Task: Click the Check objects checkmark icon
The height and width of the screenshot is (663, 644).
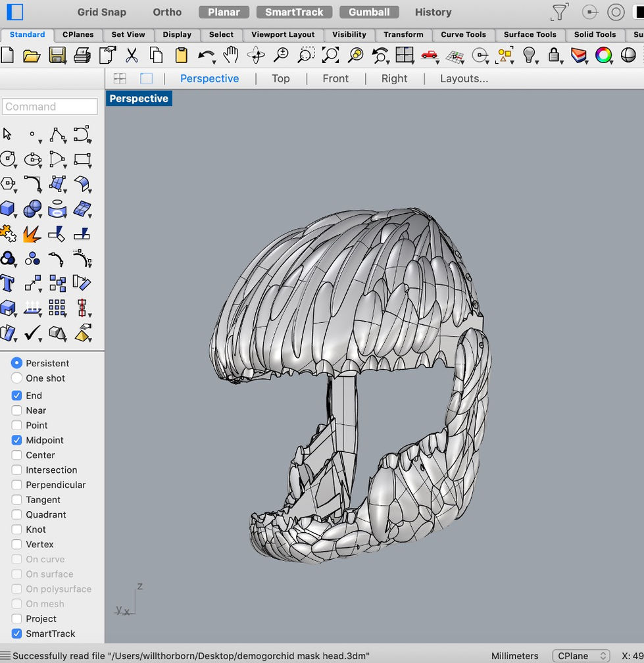Action: [32, 333]
